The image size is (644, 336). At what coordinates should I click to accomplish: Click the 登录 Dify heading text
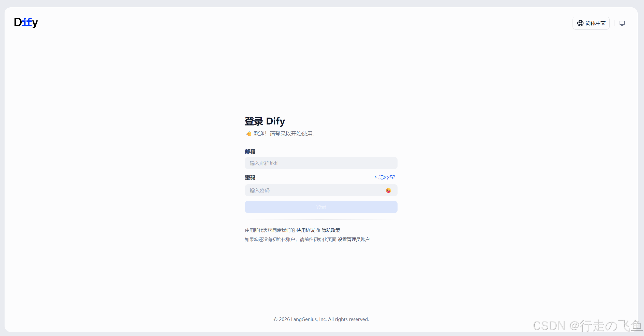click(265, 121)
